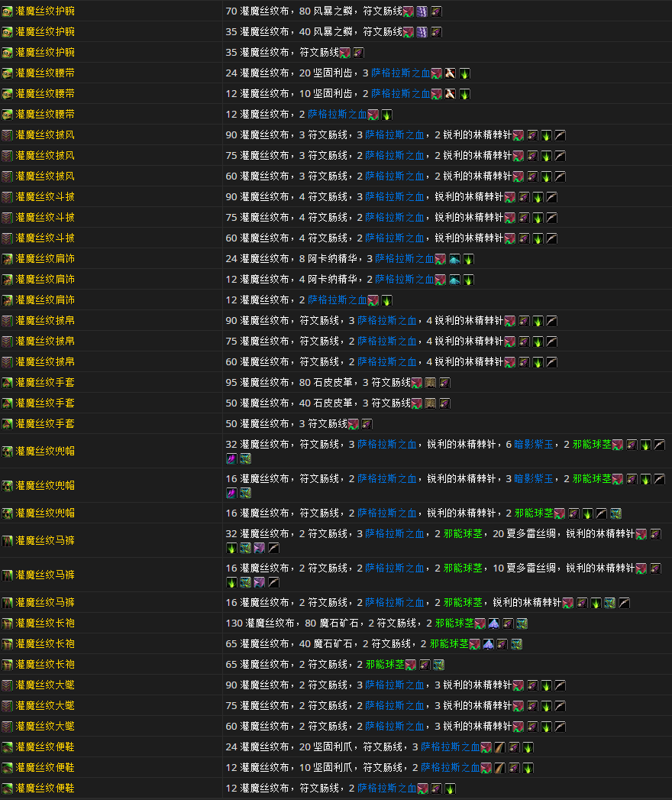Open 灌魔丝纹肩饰 link in 24 灌魔丝纹布 row
Screen dimensions: 672x800
pyautogui.click(x=45, y=259)
